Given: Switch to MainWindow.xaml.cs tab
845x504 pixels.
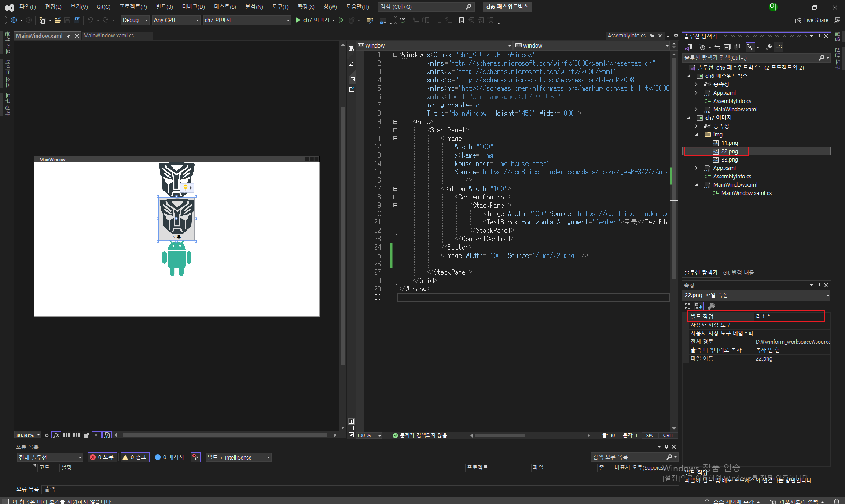Looking at the screenshot, I should coord(109,36).
